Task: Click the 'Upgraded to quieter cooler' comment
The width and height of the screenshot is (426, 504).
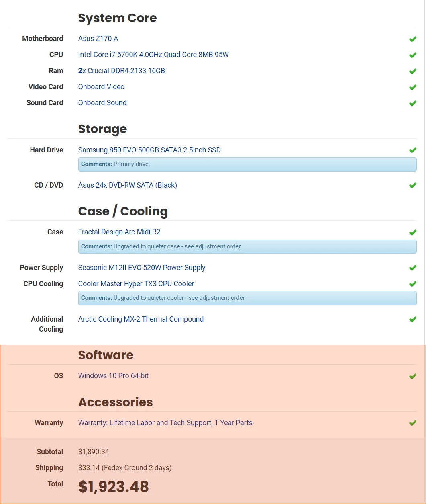Action: coord(247,298)
